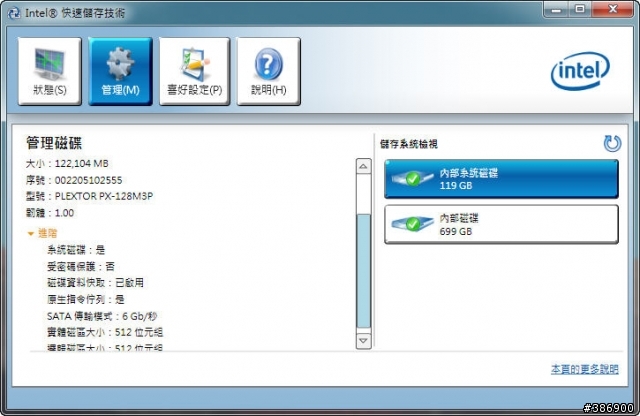Select the 內部系統磁碟 119 GB disk
640x416 pixels.
pyautogui.click(x=501, y=179)
